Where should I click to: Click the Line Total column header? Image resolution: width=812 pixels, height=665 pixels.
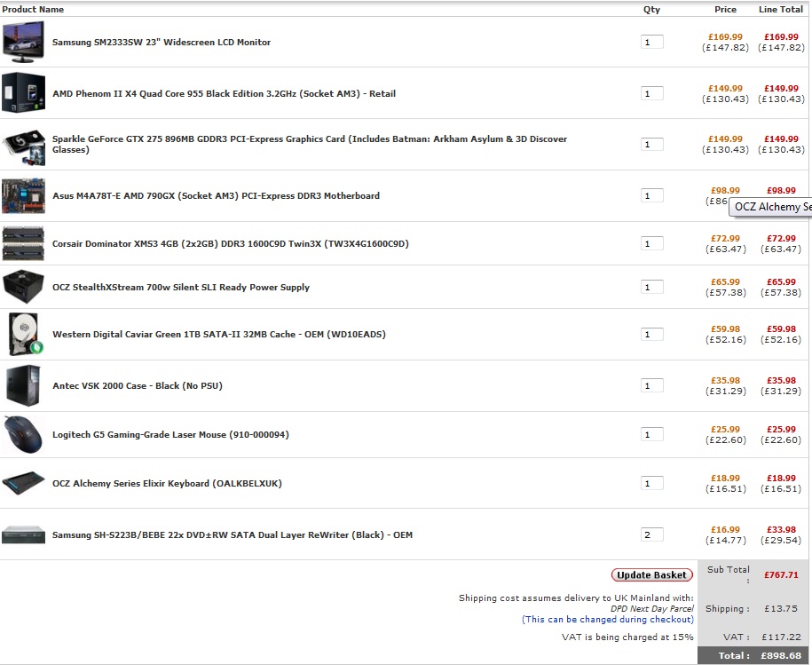[x=781, y=9]
